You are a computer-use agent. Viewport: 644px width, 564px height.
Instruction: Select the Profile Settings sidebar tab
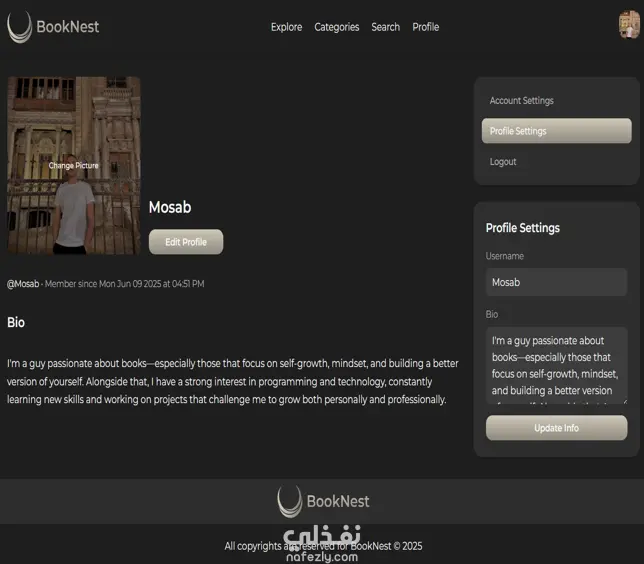pos(557,131)
